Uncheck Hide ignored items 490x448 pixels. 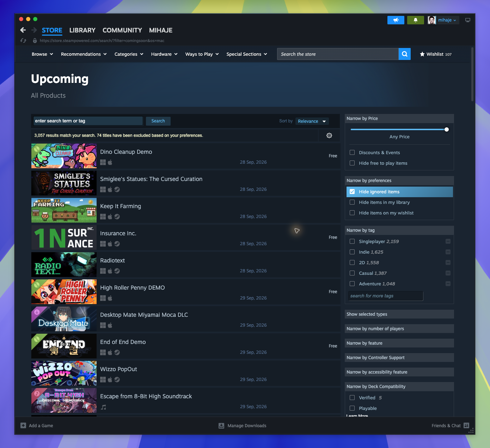point(352,192)
